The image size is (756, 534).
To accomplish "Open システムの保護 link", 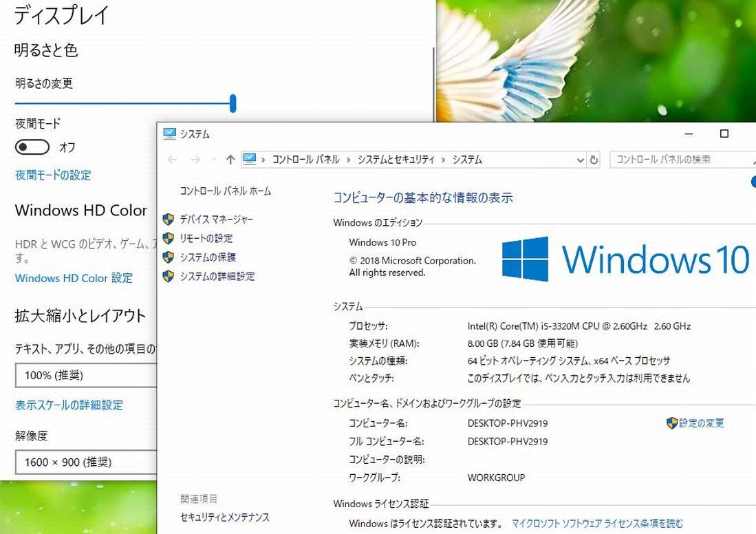I will point(208,257).
